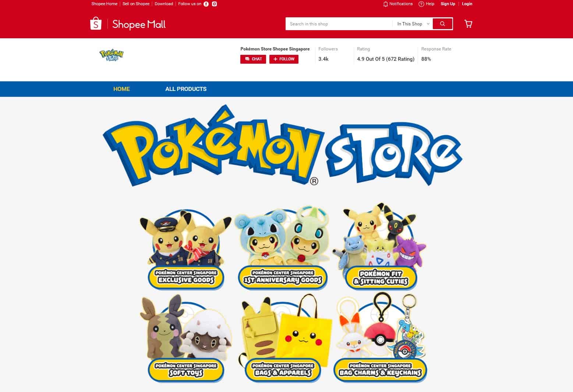Open the Facebook icon in the top bar
Viewport: 573px width, 392px height.
click(x=206, y=4)
